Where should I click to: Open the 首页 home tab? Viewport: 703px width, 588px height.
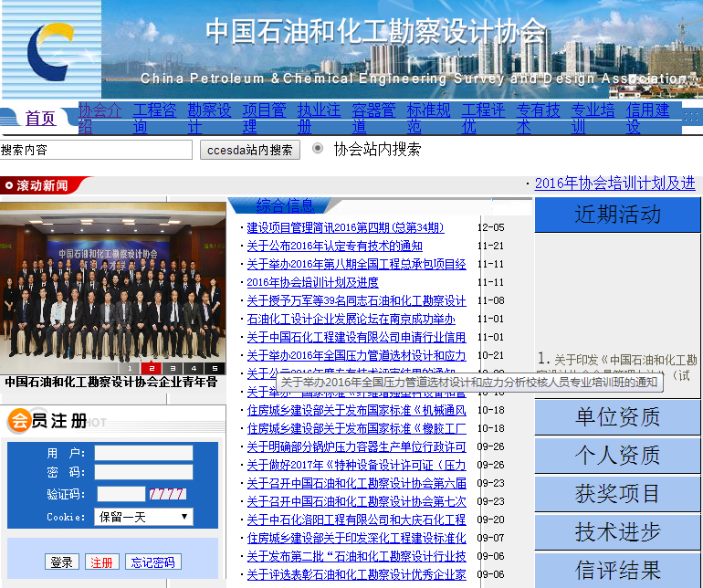pyautogui.click(x=40, y=119)
